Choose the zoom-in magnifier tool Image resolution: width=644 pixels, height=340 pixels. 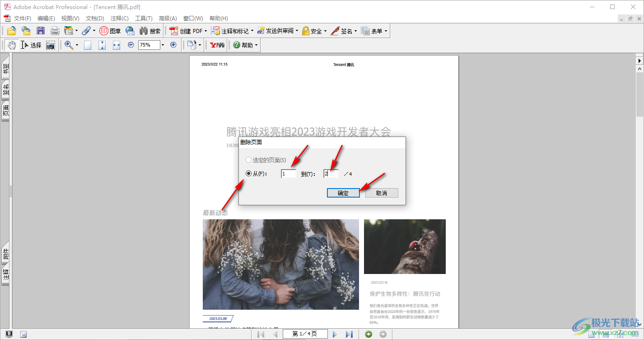[69, 45]
